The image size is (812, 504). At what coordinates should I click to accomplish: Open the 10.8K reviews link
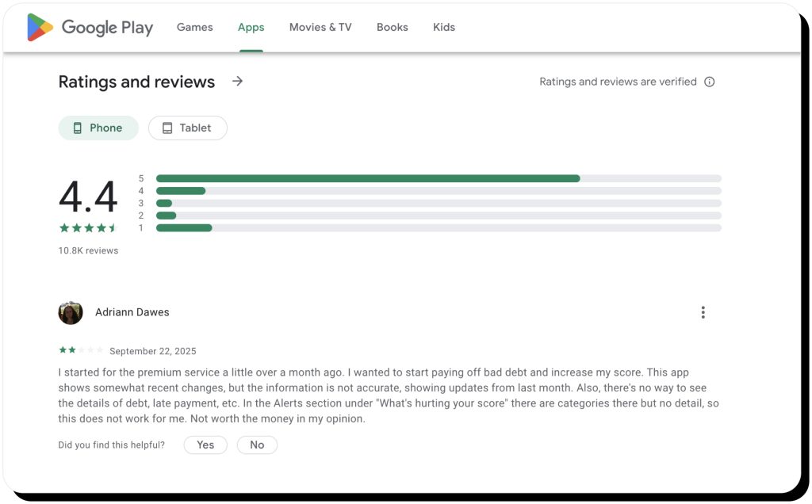coord(87,250)
